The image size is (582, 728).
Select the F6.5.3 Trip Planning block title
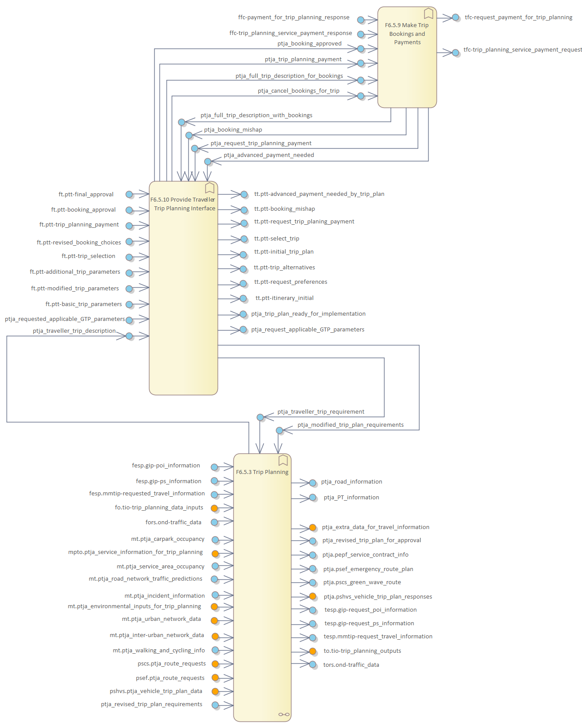point(262,472)
